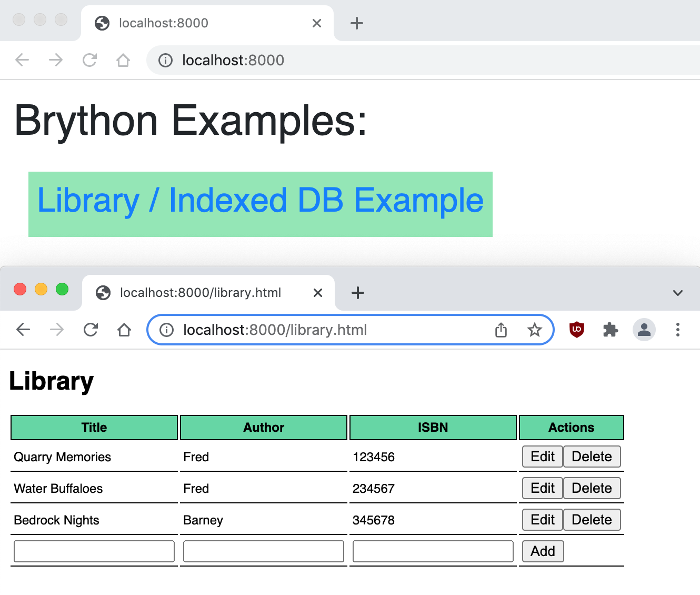Close the localhost:8000/library.html tab
Viewport: 700px width, 595px height.
[318, 293]
